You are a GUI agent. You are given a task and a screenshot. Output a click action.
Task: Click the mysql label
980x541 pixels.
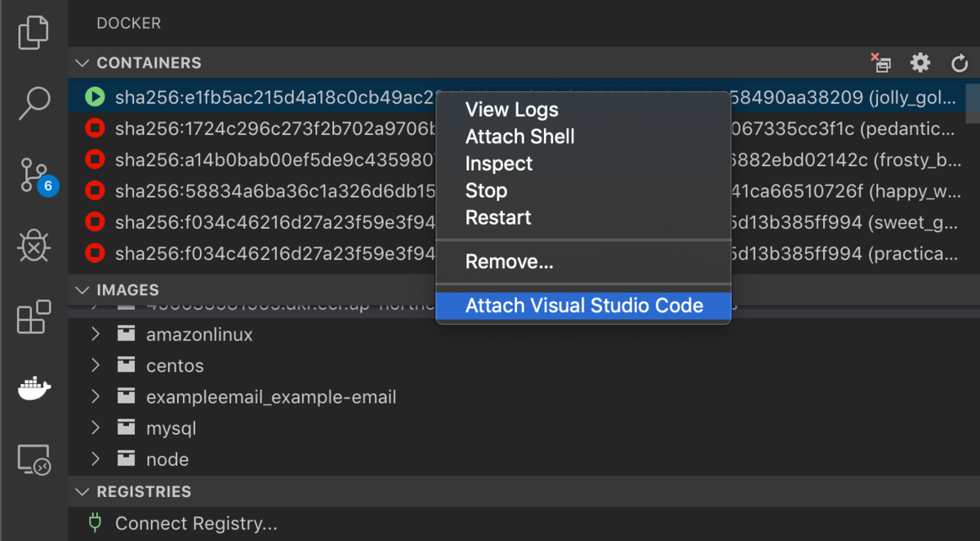coord(171,429)
